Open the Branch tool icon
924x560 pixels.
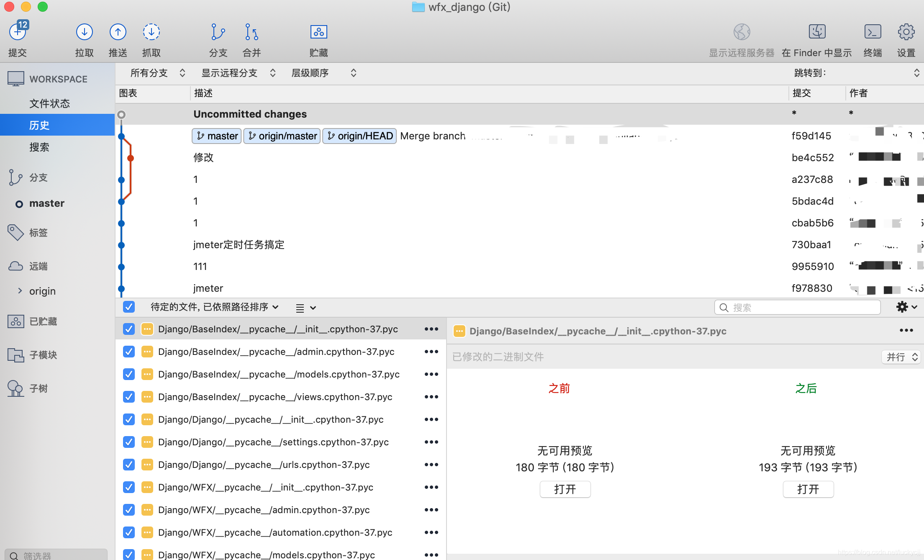coord(218,32)
